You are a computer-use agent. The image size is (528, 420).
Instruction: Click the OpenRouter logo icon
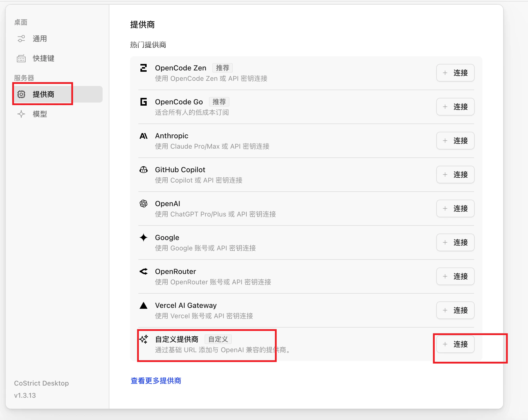click(144, 271)
